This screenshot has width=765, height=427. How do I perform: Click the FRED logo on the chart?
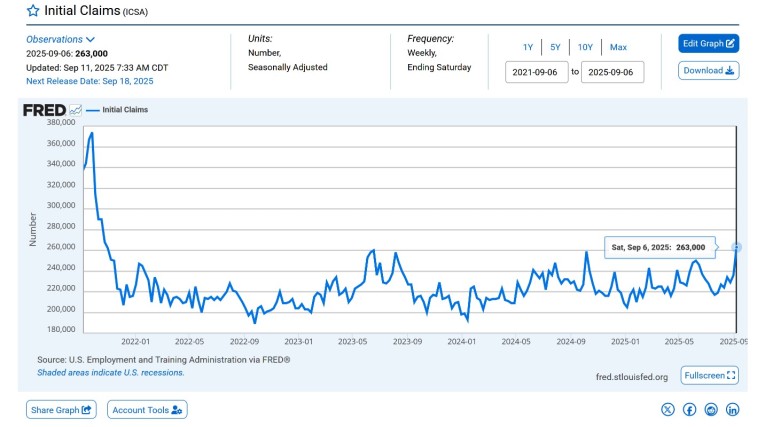[44, 110]
